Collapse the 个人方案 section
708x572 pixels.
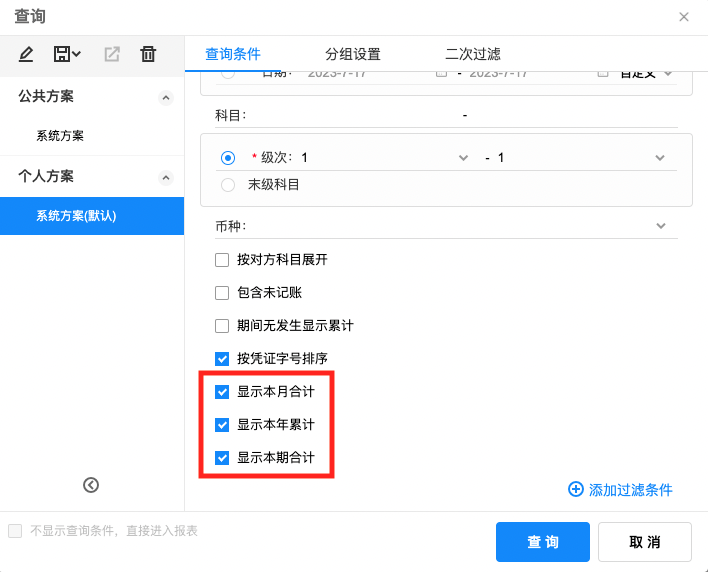coord(166,177)
